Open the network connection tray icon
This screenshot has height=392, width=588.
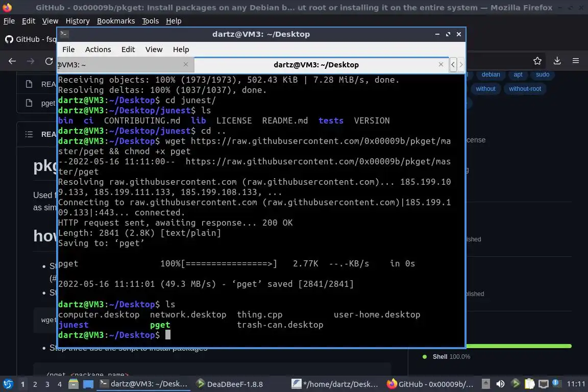544,384
